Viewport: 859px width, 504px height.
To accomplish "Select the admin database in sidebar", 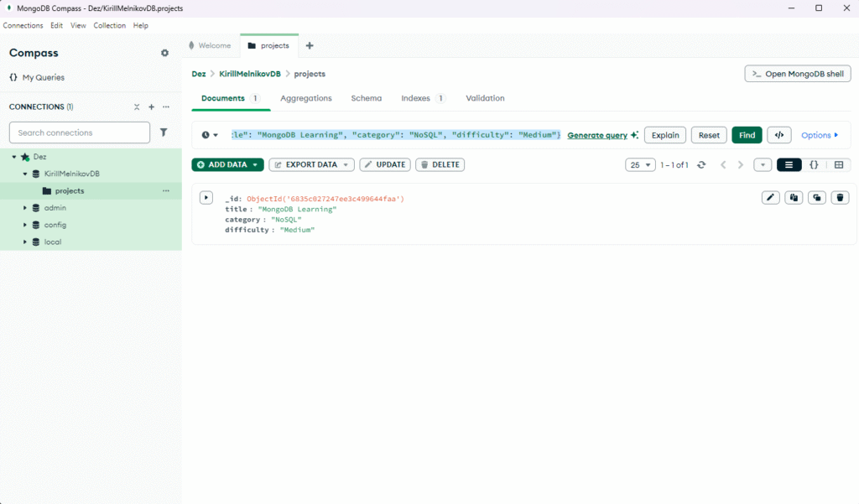I will [55, 208].
